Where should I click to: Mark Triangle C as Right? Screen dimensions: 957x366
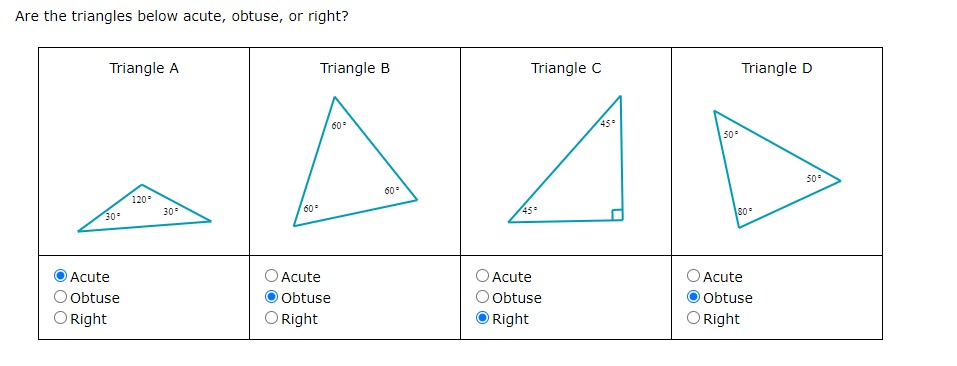[482, 318]
